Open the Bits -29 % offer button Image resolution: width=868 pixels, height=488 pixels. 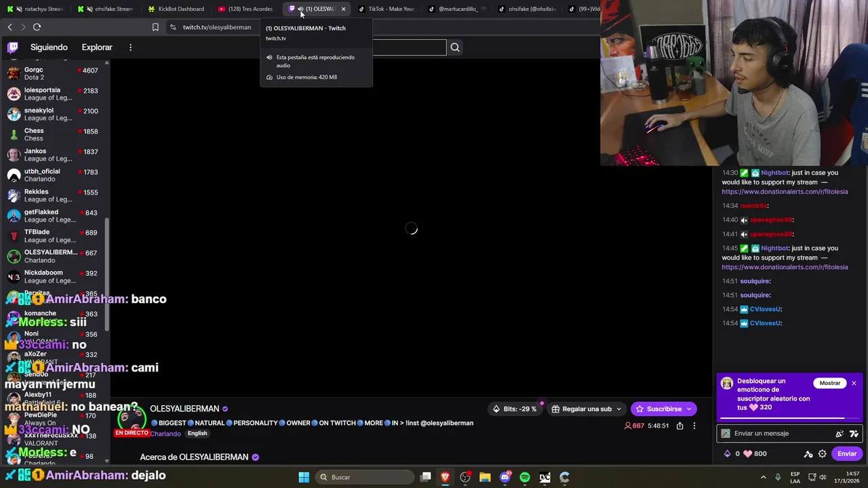tap(515, 409)
